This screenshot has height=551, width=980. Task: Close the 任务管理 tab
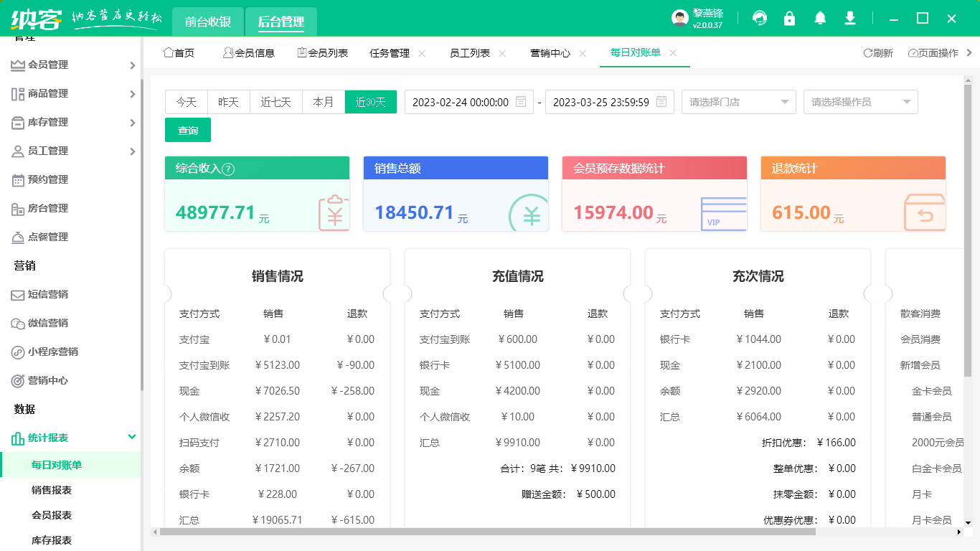422,53
